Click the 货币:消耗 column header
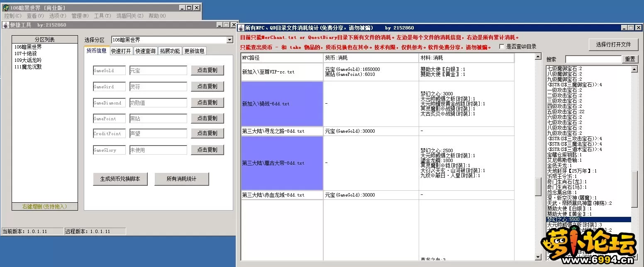 [371, 58]
